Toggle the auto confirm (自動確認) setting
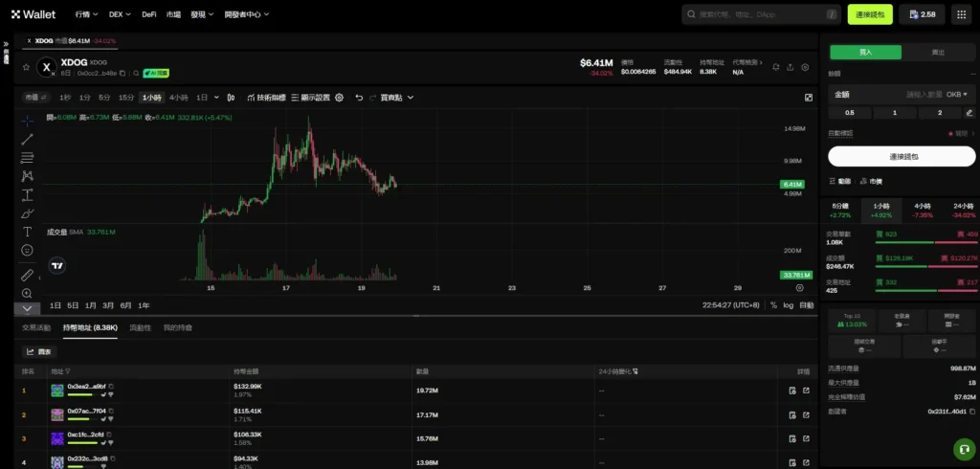 [960, 133]
